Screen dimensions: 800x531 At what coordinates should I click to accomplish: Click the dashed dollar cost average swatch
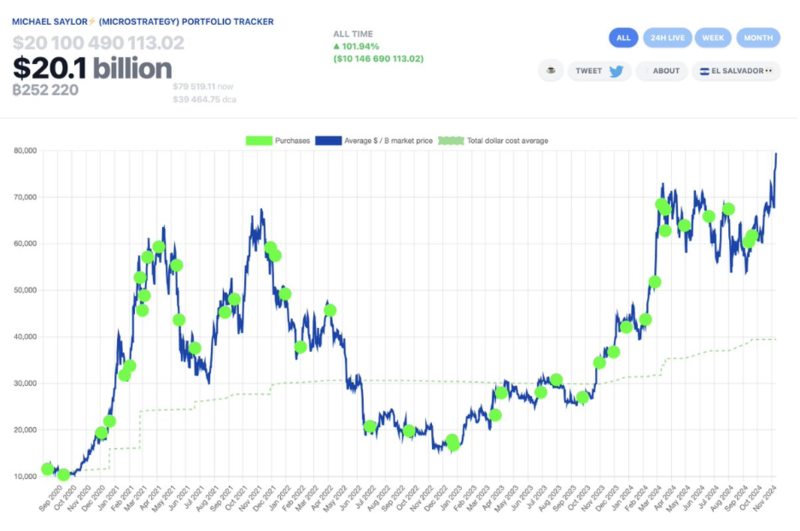(451, 141)
